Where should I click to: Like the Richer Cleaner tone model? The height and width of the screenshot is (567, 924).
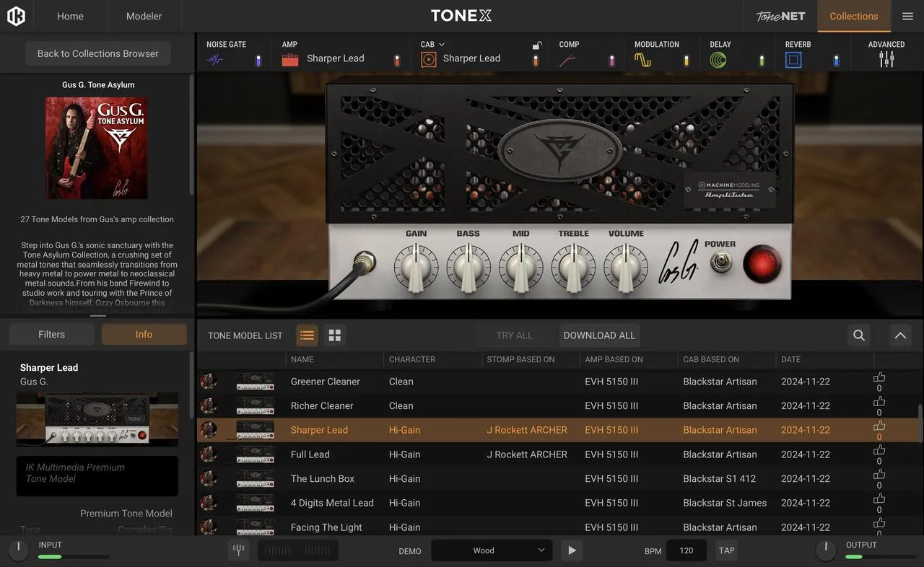point(879,402)
